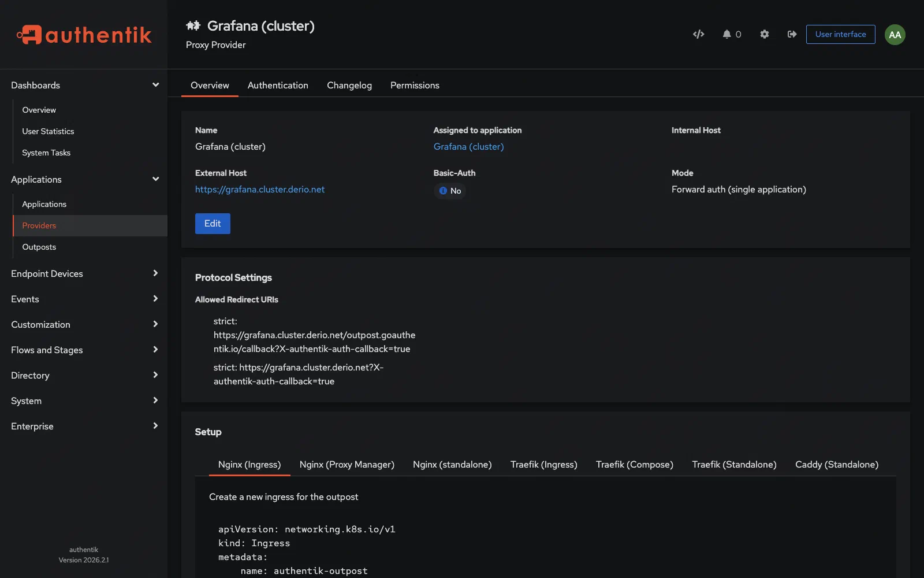Viewport: 924px width, 578px height.
Task: Click the Edit button
Action: [x=213, y=224]
